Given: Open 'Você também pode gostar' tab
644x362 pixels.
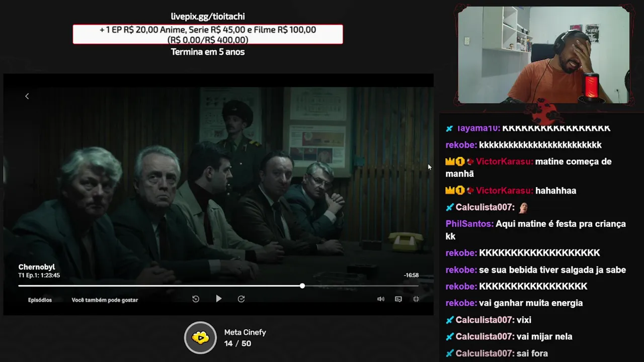Looking at the screenshot, I should pos(105,300).
